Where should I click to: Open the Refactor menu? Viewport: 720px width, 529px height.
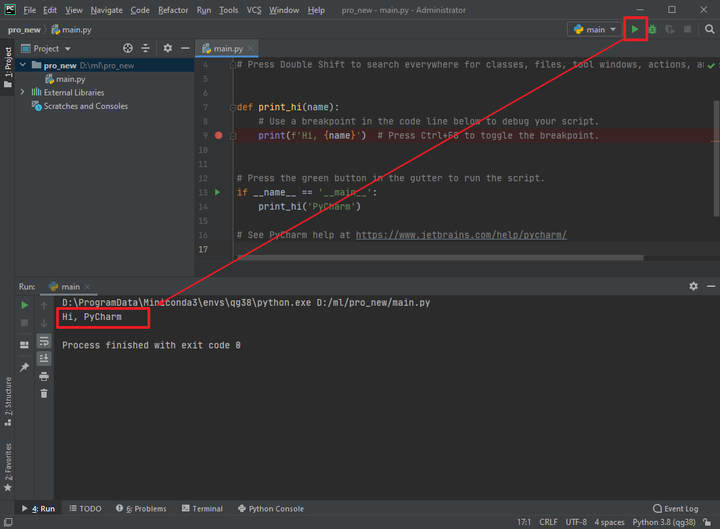pos(172,10)
